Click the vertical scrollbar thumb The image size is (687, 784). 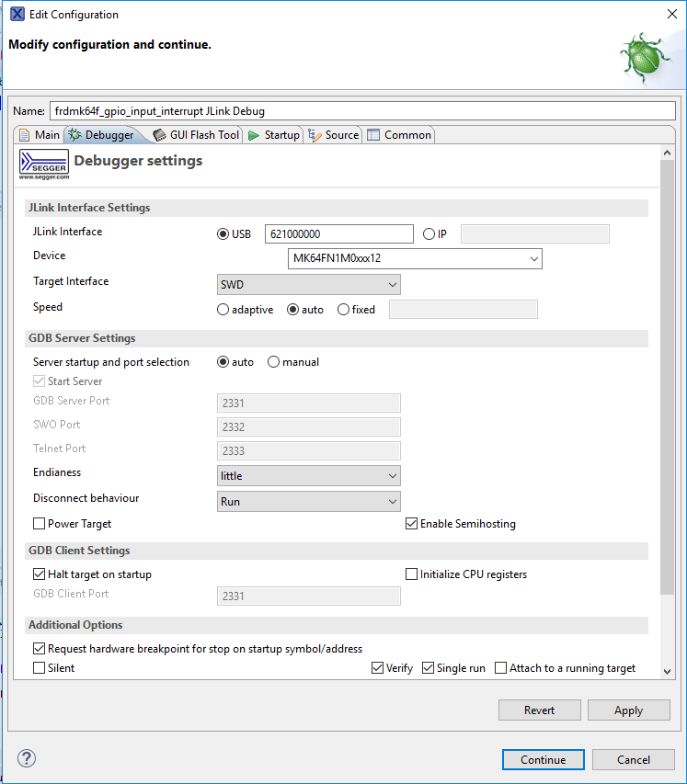(667, 377)
